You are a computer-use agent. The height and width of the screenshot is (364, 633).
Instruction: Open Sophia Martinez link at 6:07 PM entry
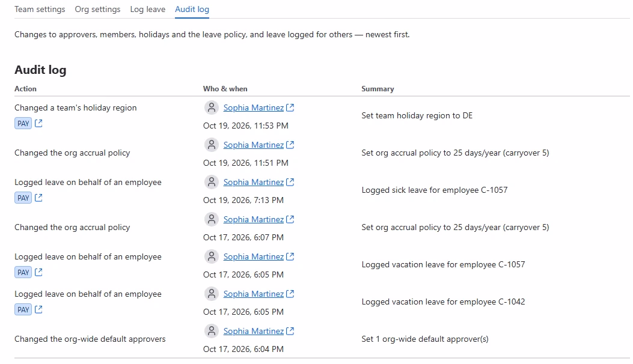[x=253, y=219]
